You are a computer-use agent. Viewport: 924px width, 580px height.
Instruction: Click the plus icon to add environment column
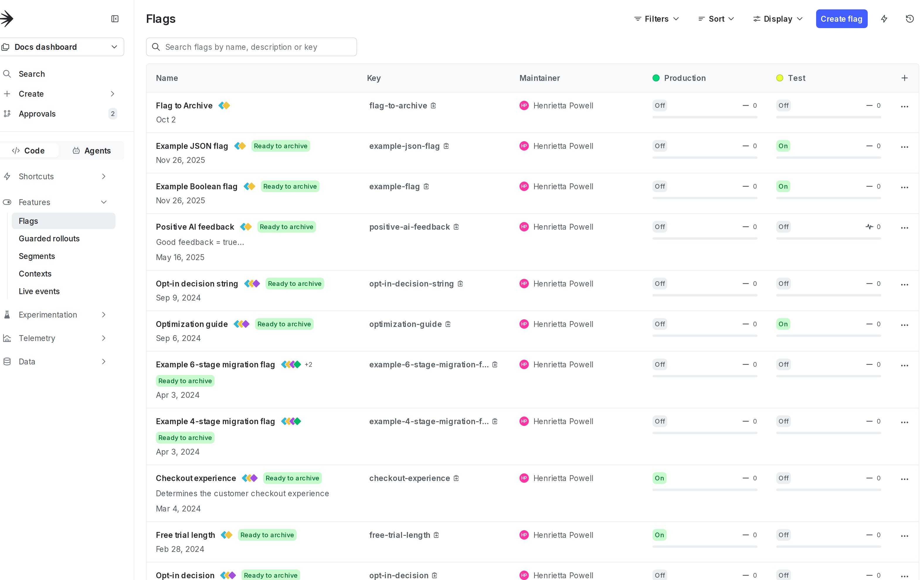pos(904,78)
